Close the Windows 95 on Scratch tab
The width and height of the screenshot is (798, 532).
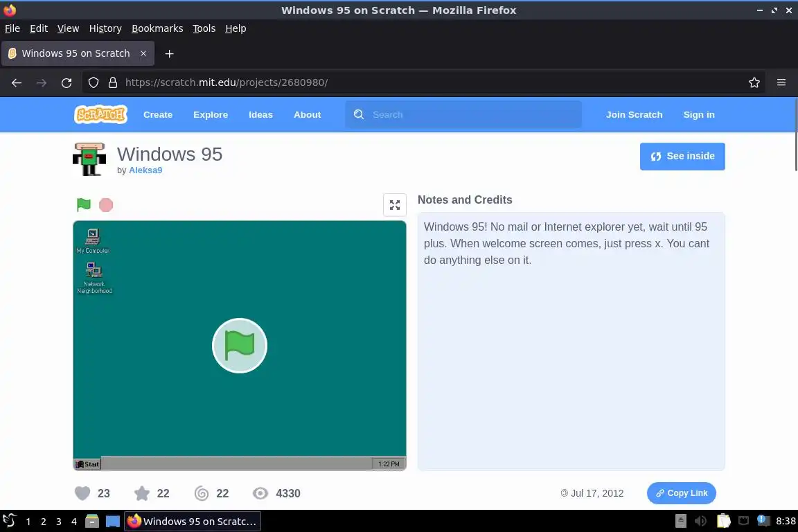tap(143, 53)
